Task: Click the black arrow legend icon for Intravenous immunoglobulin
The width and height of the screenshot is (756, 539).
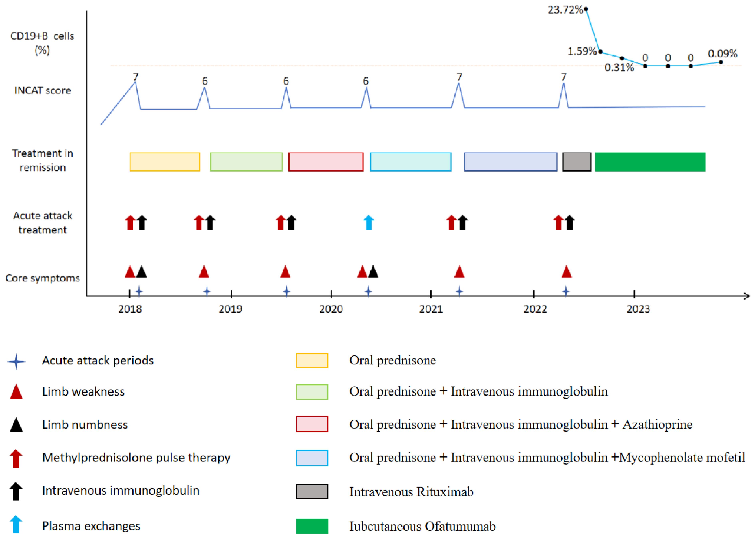Action: (x=16, y=491)
